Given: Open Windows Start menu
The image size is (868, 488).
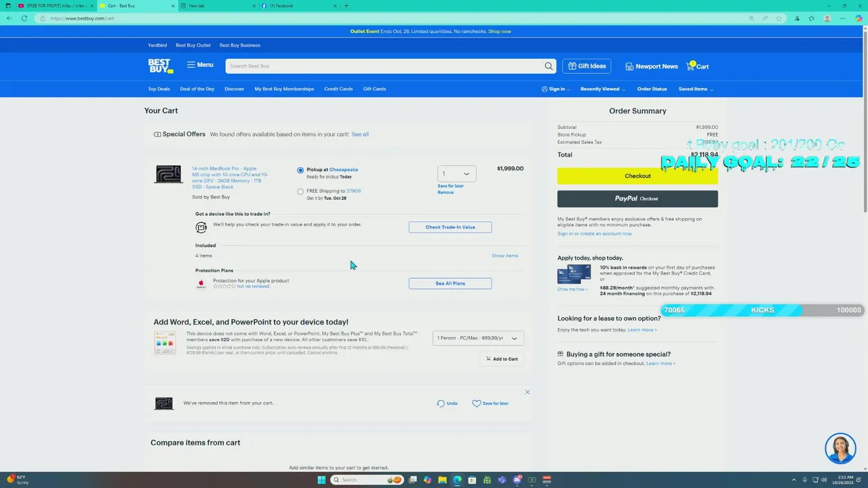Looking at the screenshot, I should coord(321,480).
